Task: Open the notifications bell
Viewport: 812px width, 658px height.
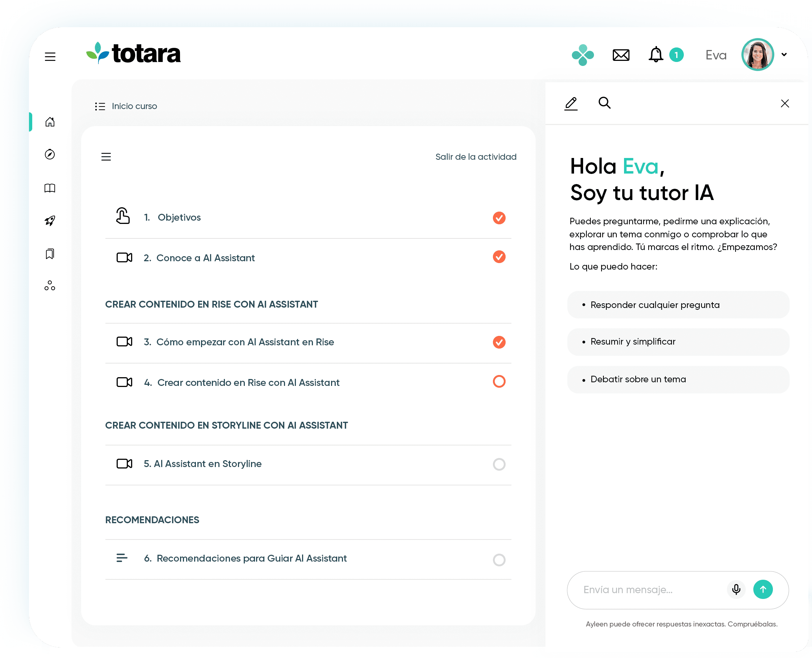Action: tap(656, 55)
